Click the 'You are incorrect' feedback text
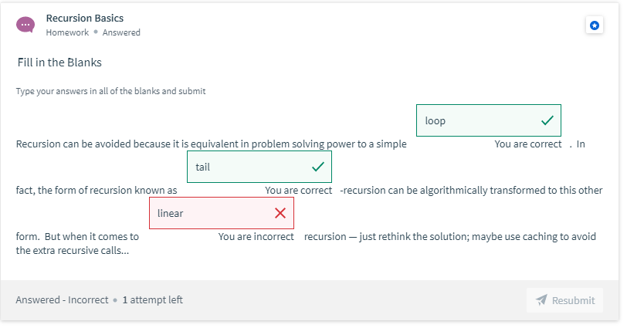 click(256, 236)
